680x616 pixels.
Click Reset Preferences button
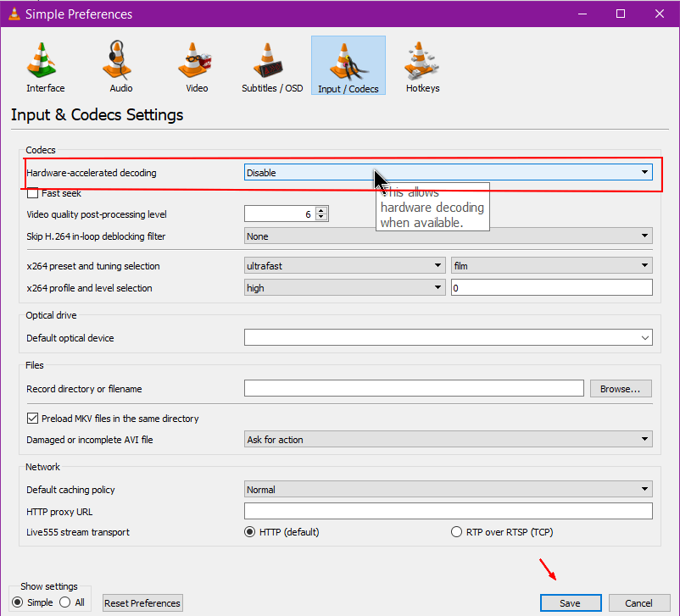point(142,603)
